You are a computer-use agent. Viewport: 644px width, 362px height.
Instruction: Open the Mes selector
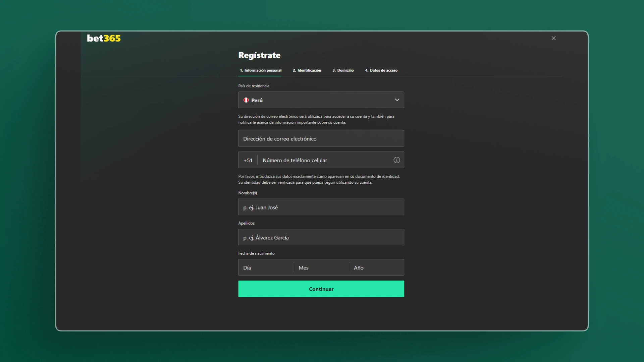coord(320,267)
